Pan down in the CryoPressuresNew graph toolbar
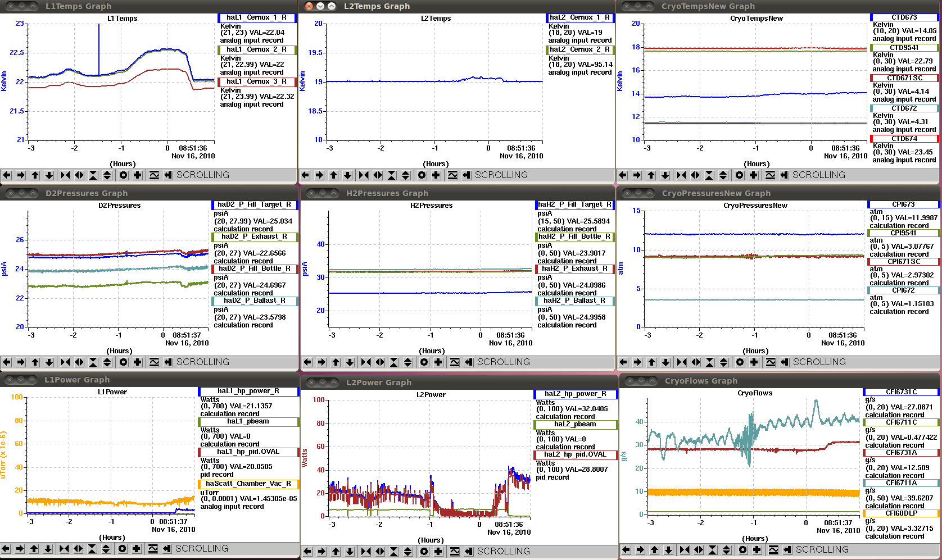 coord(665,362)
